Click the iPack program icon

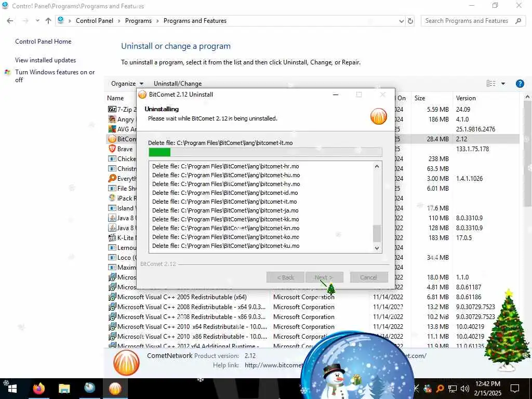[x=112, y=198]
